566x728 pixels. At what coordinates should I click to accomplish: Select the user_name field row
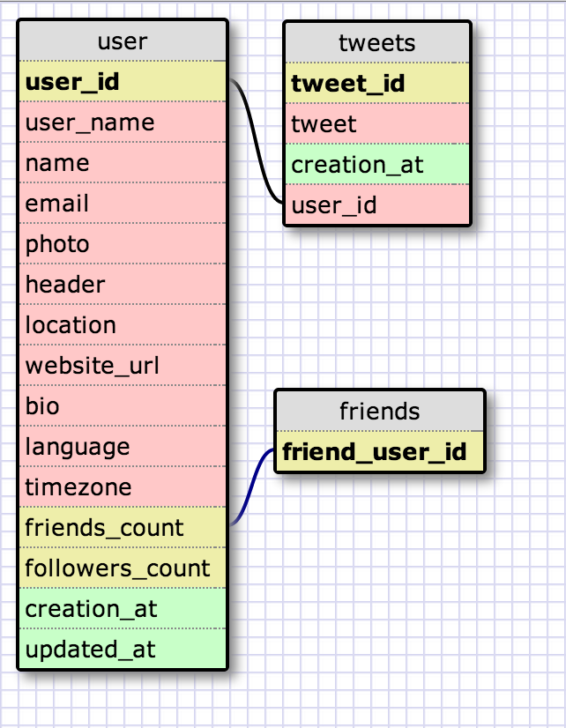123,123
